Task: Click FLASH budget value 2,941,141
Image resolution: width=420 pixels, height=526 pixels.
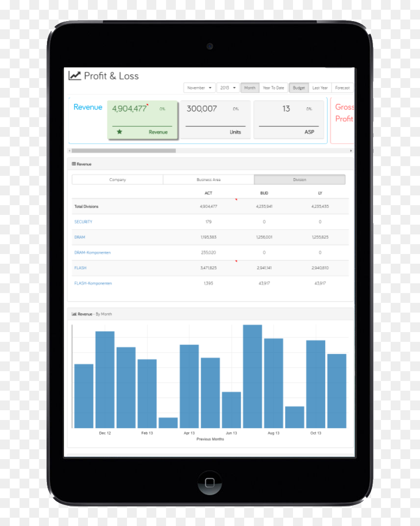Action: pyautogui.click(x=264, y=268)
